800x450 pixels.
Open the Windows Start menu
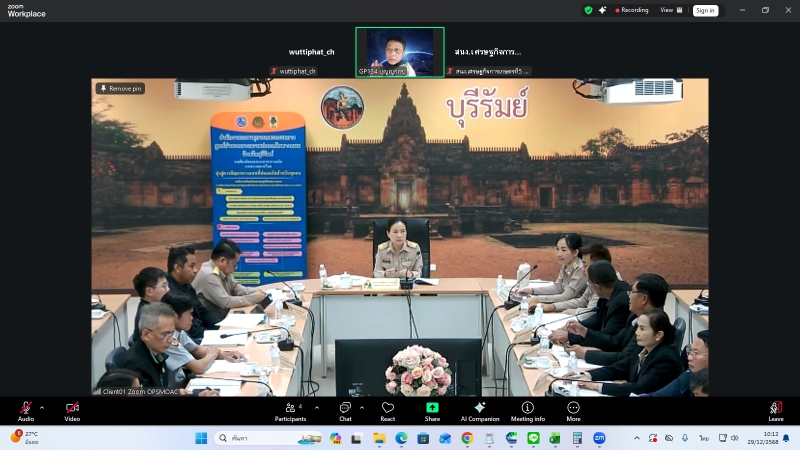(x=201, y=438)
